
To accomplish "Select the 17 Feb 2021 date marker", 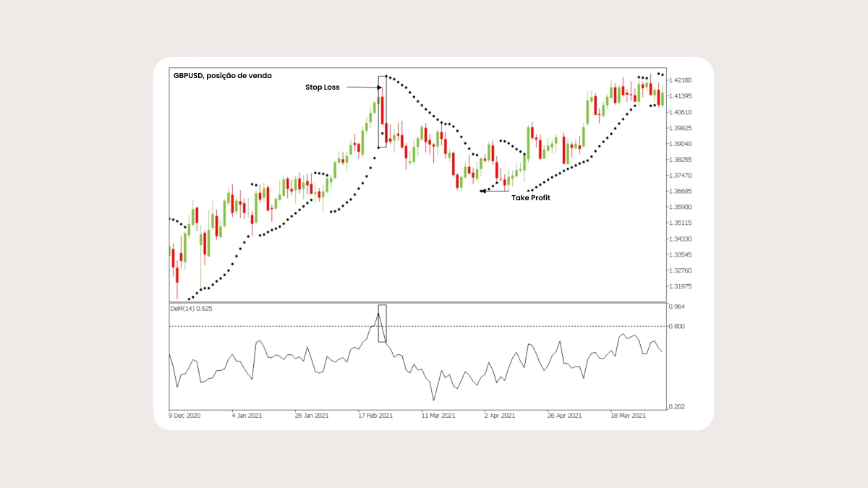I will [375, 416].
